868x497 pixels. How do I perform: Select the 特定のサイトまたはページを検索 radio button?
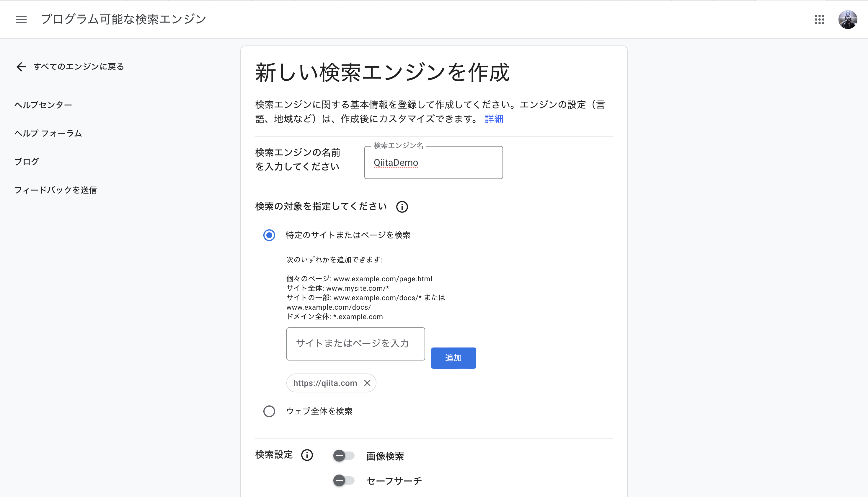269,235
